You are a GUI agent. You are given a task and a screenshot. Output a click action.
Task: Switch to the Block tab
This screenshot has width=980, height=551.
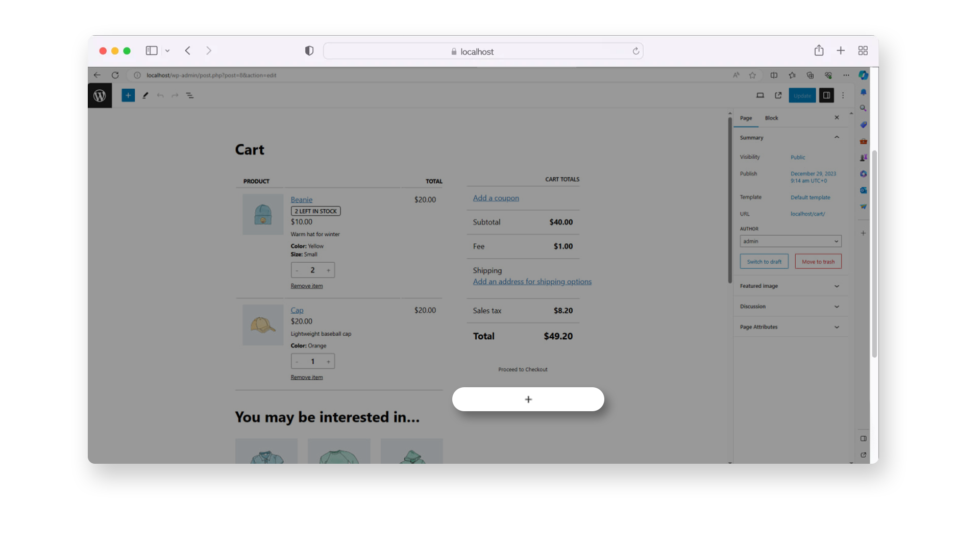pyautogui.click(x=771, y=118)
